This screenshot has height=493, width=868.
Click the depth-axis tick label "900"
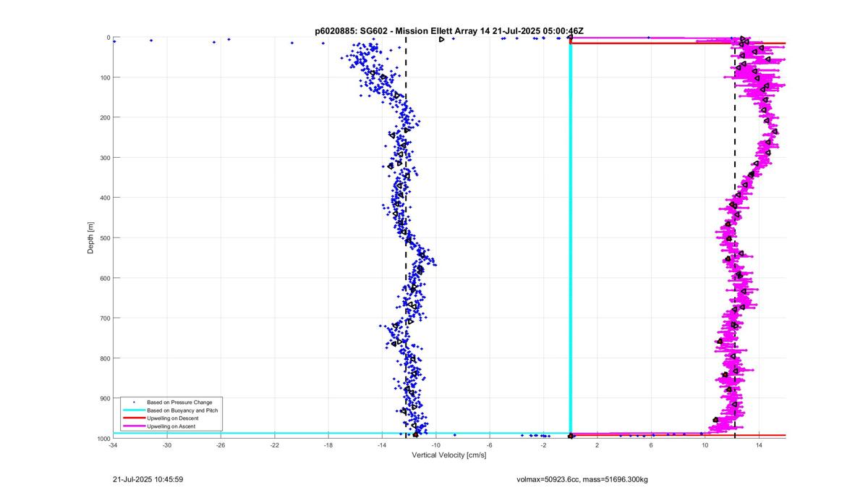tap(105, 398)
